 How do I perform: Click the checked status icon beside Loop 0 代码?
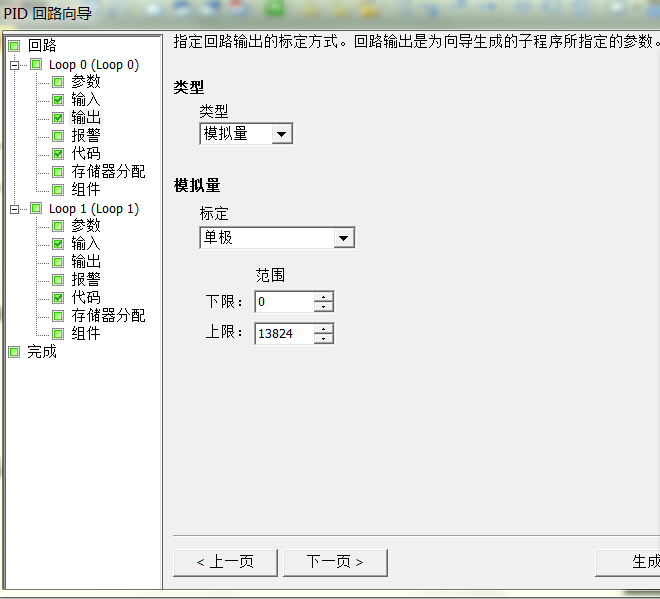pyautogui.click(x=58, y=154)
